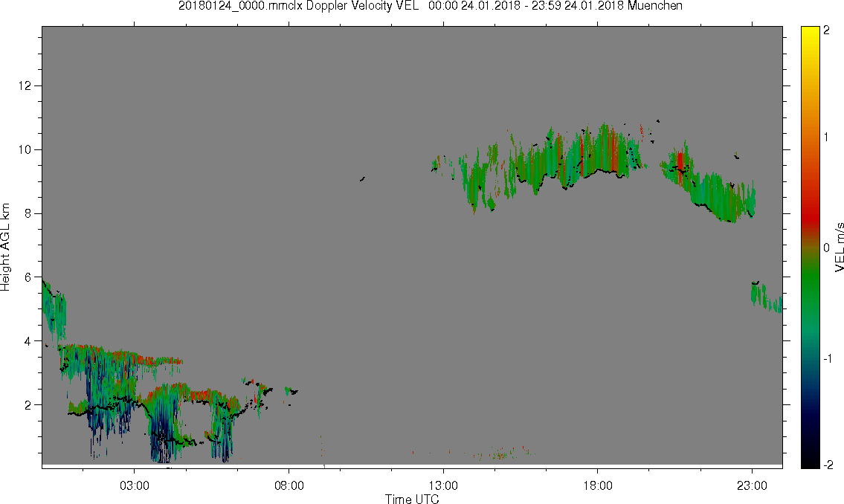The width and height of the screenshot is (844, 504).
Task: Click the '18:00' time axis label
Action: coord(598,485)
